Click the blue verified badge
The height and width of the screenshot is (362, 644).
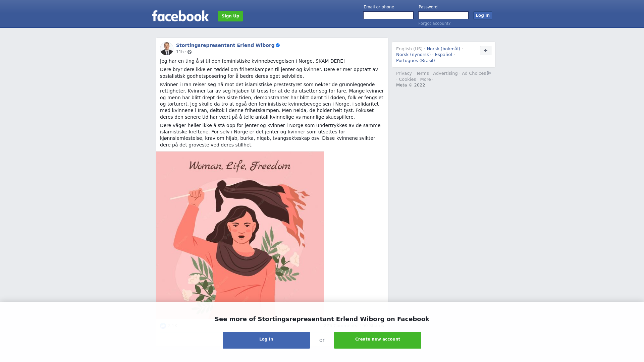(278, 45)
